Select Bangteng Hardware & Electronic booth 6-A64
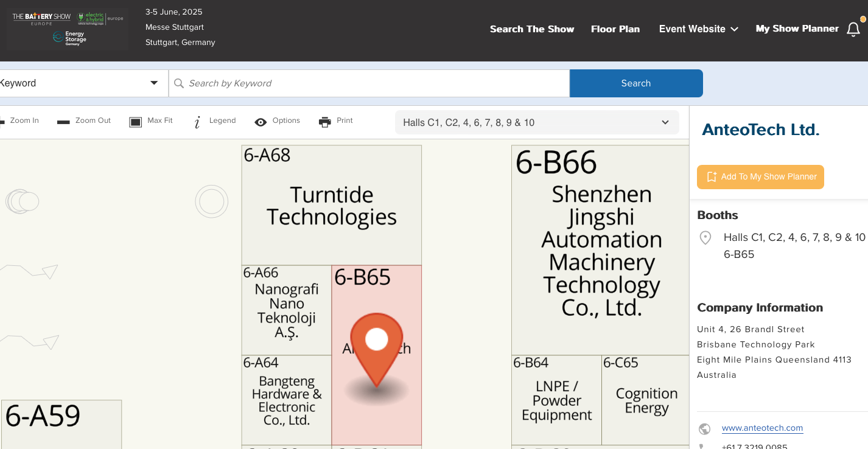 286,400
